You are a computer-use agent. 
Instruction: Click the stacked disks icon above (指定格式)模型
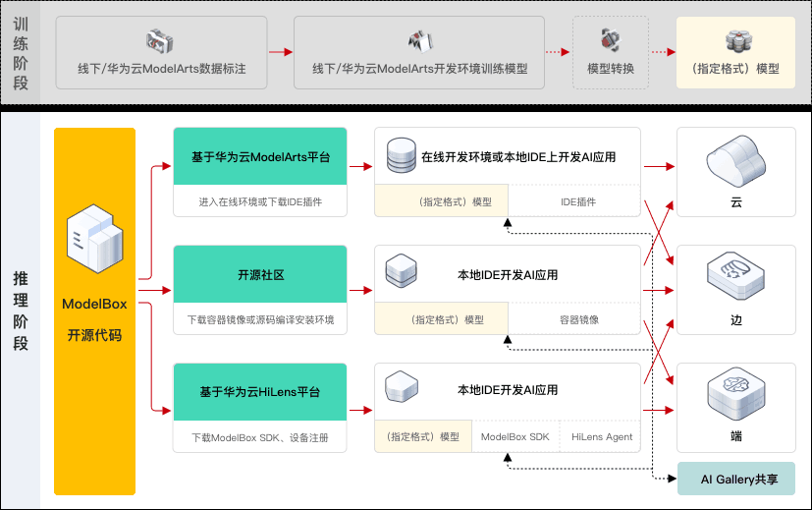coord(739,41)
